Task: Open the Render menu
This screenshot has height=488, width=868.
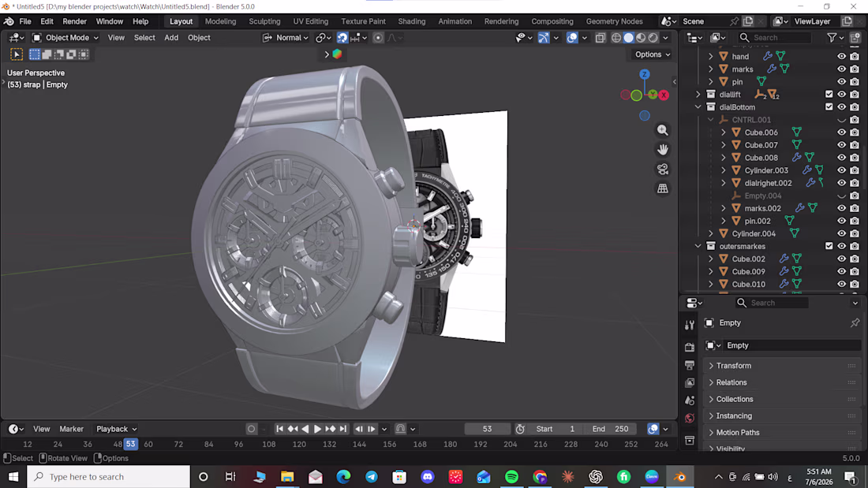Action: (74, 21)
